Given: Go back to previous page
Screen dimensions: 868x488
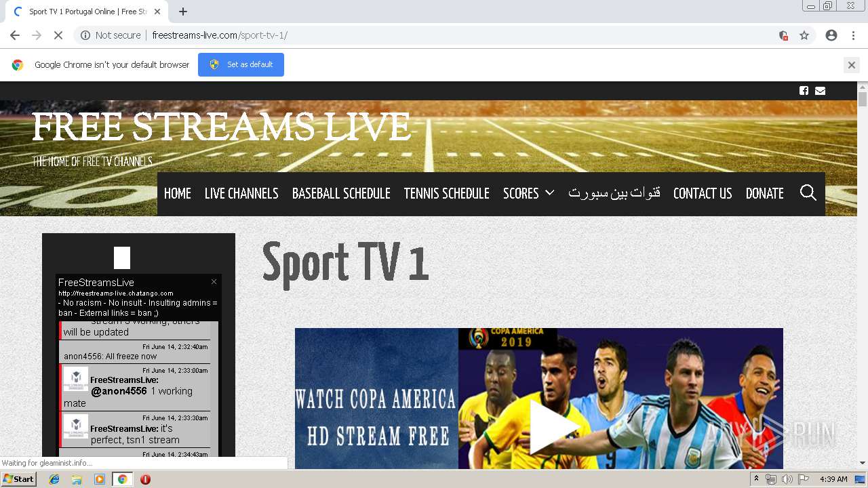Looking at the screenshot, I should pyautogui.click(x=15, y=35).
